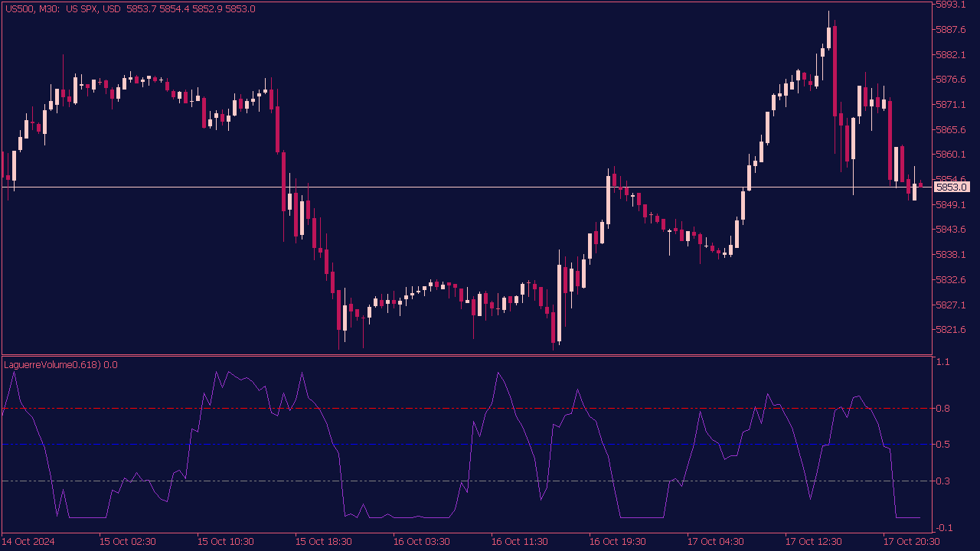Image resolution: width=980 pixels, height=551 pixels.
Task: Select the horizontal current price line
Action: point(467,187)
